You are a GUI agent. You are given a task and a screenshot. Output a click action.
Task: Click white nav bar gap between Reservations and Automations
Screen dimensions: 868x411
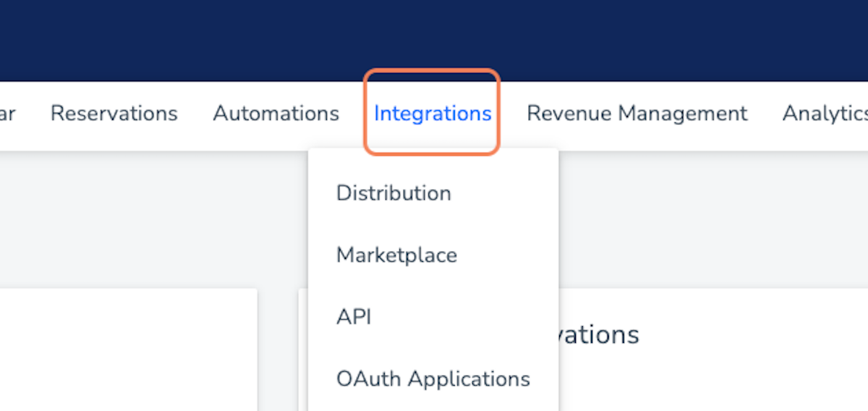click(195, 114)
